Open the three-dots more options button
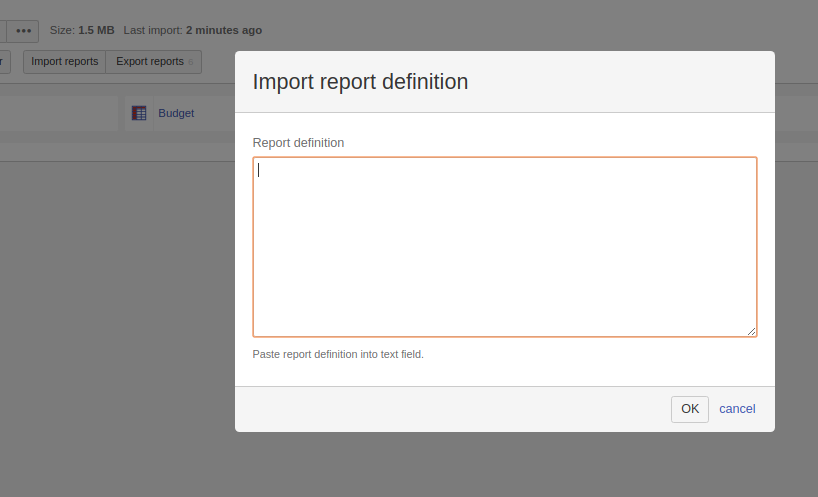This screenshot has height=497, width=818. point(23,30)
